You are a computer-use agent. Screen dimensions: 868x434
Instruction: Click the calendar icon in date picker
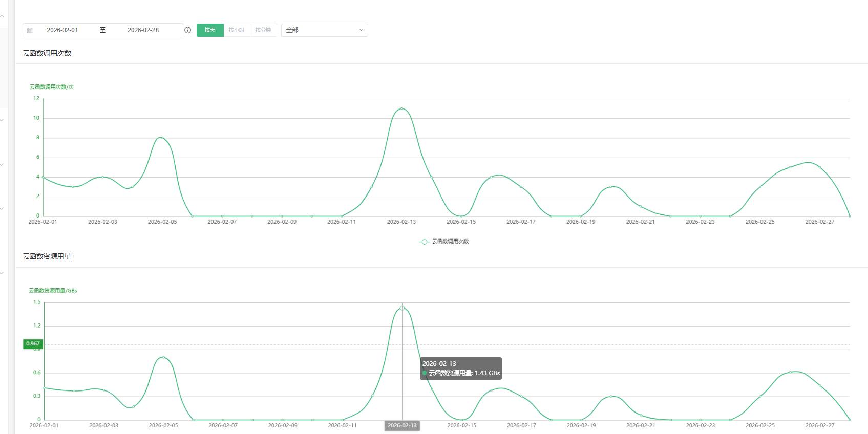(x=30, y=30)
